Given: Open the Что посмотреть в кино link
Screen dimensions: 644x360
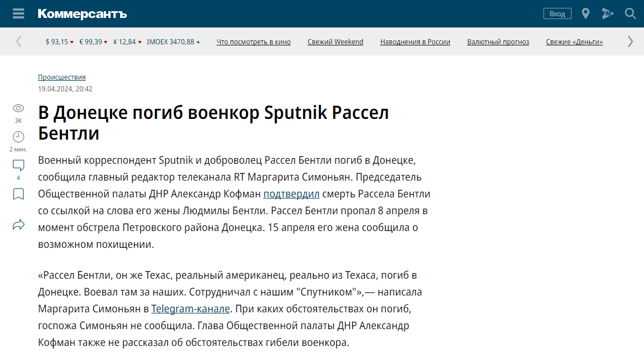Looking at the screenshot, I should 253,42.
